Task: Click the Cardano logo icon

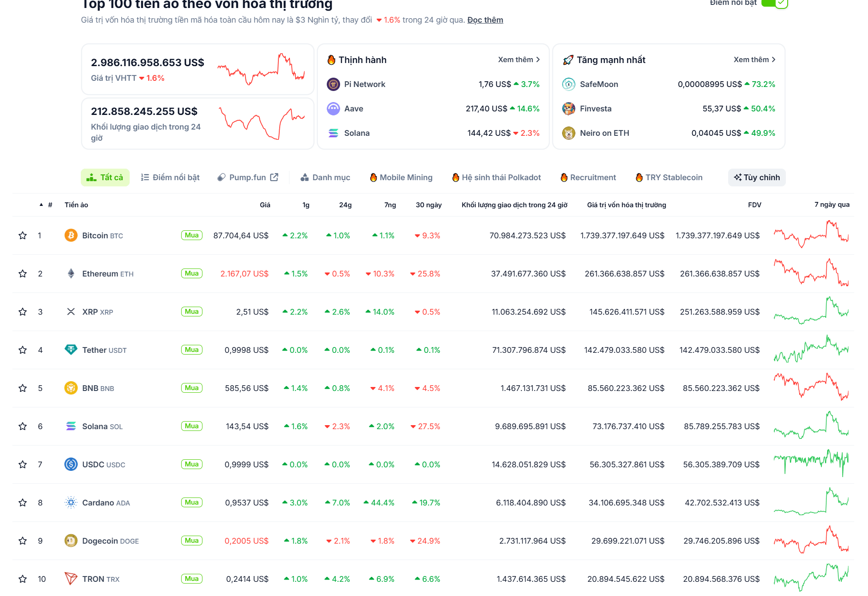Action: click(71, 502)
